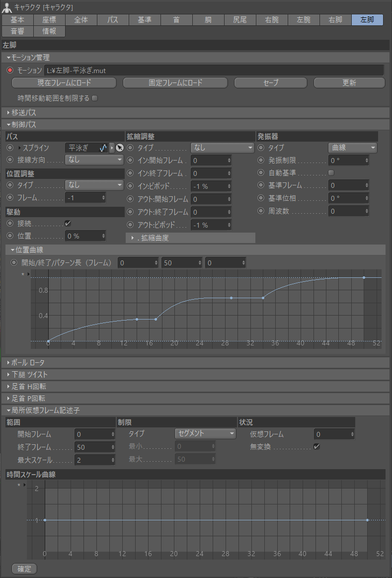The image size is (392, 578).
Task: Toggle the 自動基準 checkbox
Action: coord(331,172)
